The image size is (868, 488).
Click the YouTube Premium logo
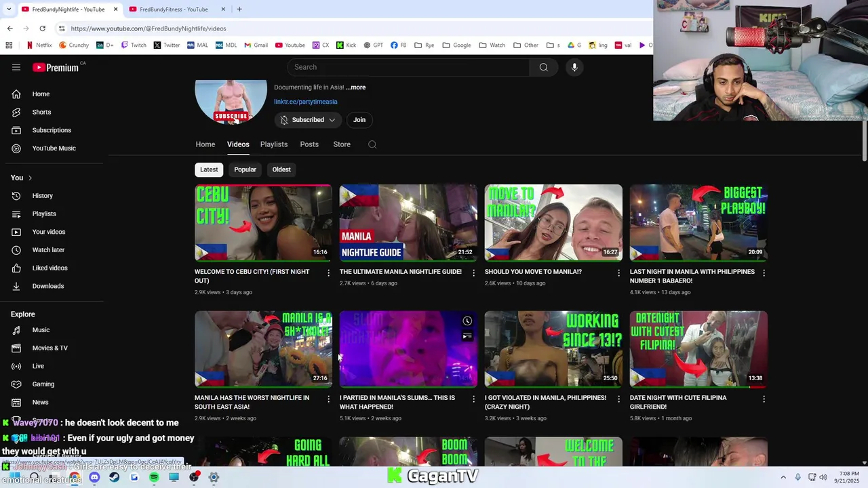click(56, 67)
